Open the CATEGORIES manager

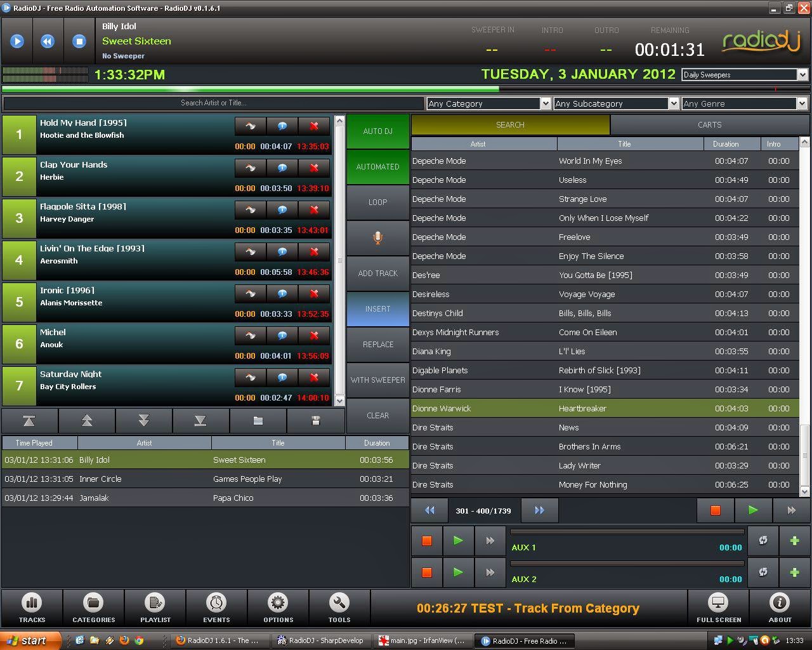(x=93, y=607)
